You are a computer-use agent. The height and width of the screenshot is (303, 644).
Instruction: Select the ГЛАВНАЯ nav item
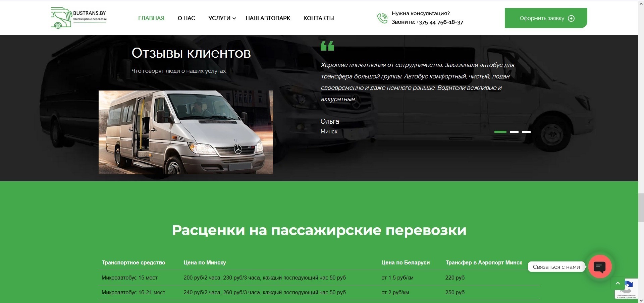point(151,18)
